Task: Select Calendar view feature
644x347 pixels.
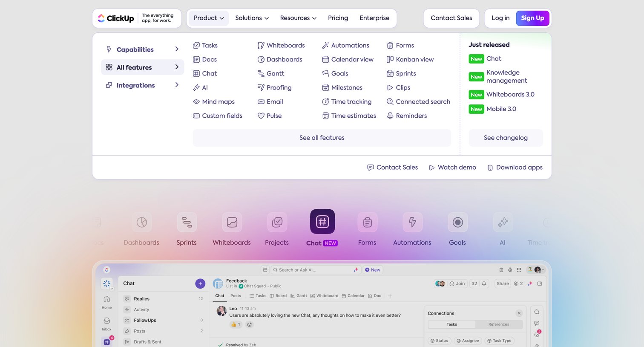Action: click(x=348, y=59)
